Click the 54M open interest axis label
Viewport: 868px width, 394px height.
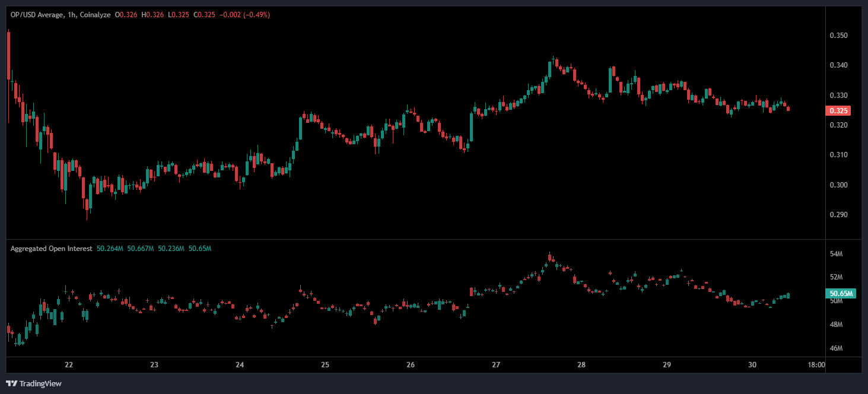[837, 254]
